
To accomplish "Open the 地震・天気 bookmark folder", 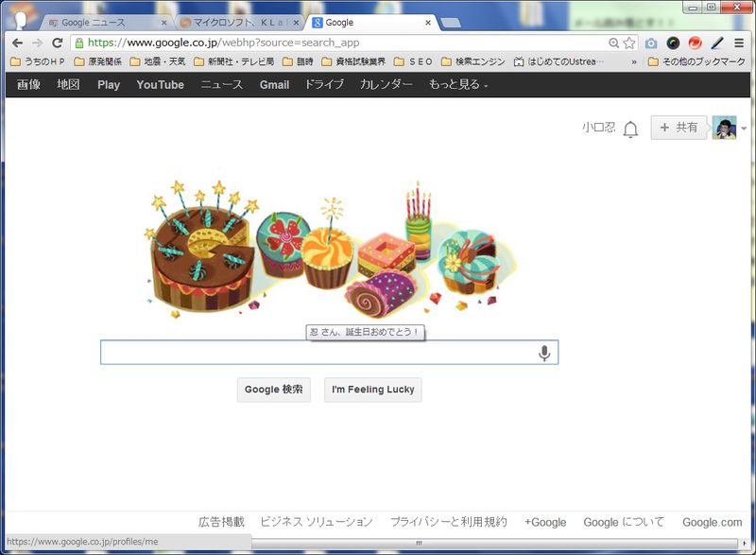I will 158,61.
